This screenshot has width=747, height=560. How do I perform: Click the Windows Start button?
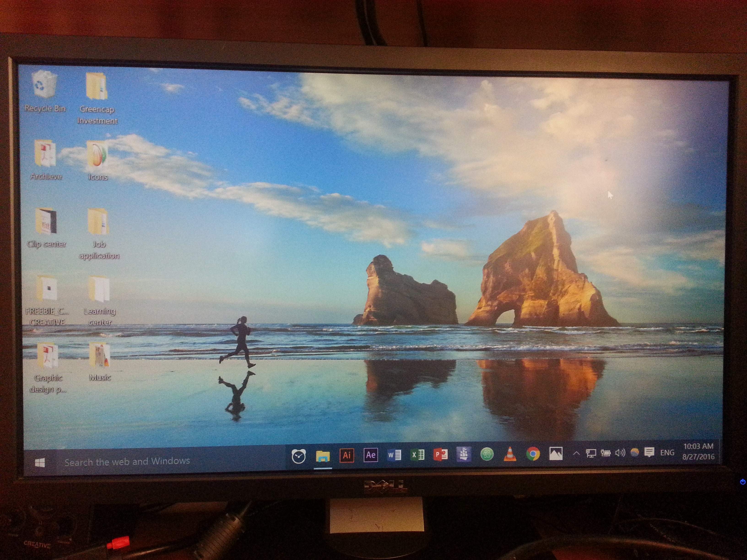click(40, 463)
